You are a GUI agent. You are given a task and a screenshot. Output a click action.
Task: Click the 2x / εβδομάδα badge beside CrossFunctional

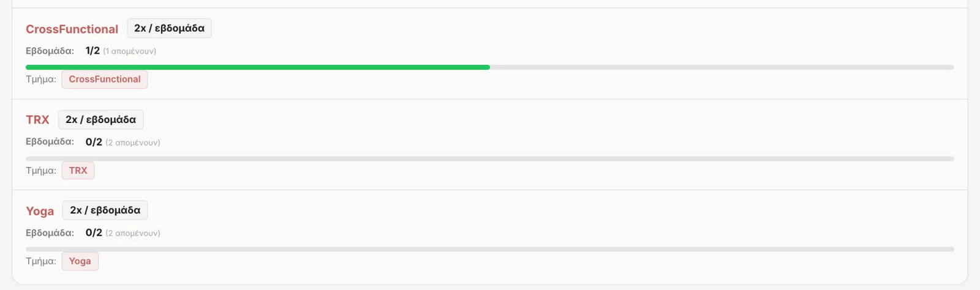pyautogui.click(x=169, y=28)
